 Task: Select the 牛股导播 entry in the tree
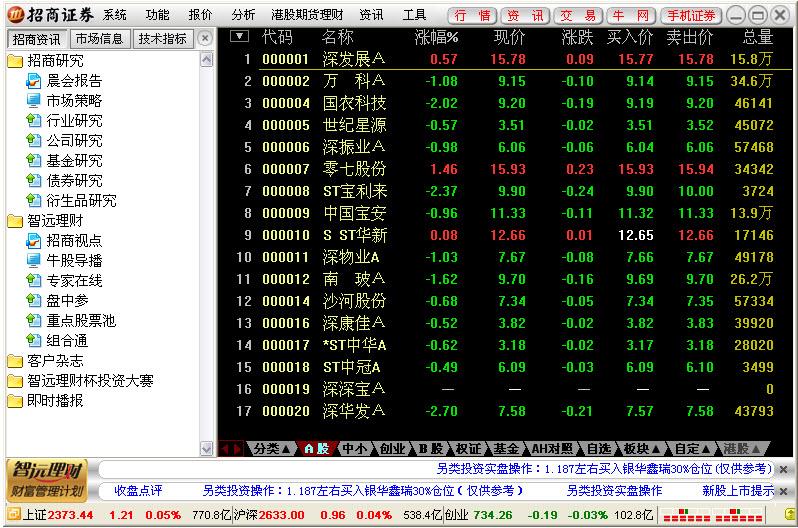[x=73, y=261]
